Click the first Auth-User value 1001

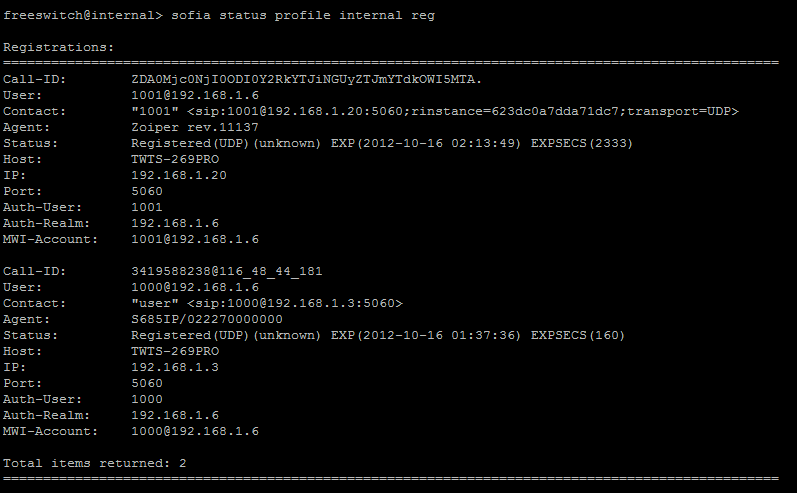(x=147, y=207)
